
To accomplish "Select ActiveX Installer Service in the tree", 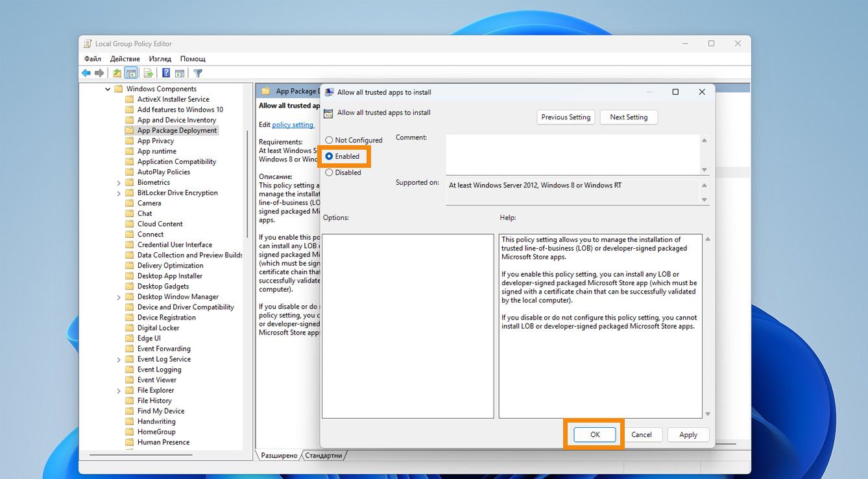I will tap(173, 99).
